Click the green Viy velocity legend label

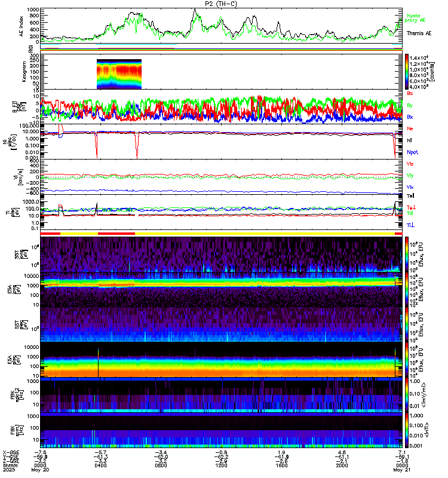410,176
